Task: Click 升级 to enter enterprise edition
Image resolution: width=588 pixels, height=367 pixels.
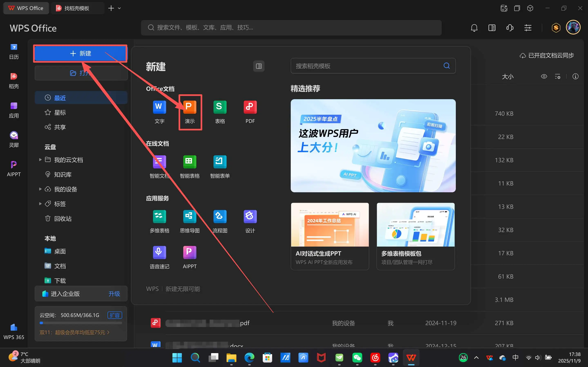Action: click(x=114, y=294)
